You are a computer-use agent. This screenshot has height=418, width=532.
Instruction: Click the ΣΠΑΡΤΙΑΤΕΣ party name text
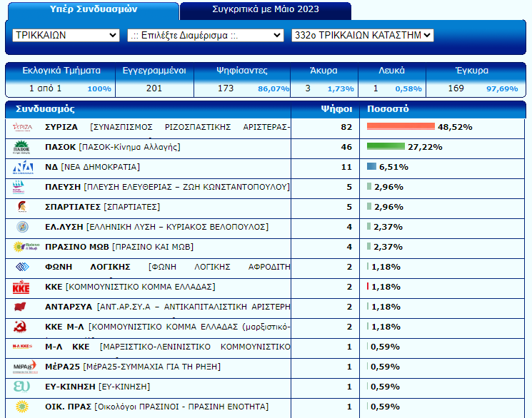point(102,207)
